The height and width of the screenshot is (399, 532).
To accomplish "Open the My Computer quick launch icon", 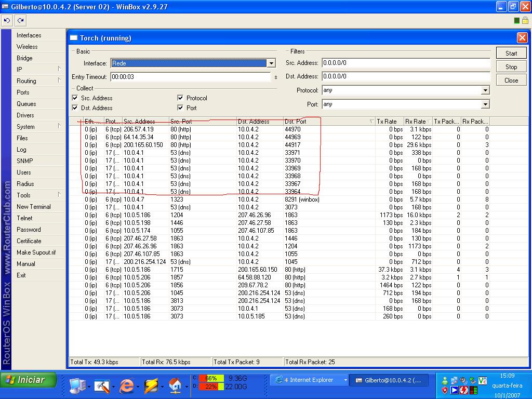I will [77, 386].
